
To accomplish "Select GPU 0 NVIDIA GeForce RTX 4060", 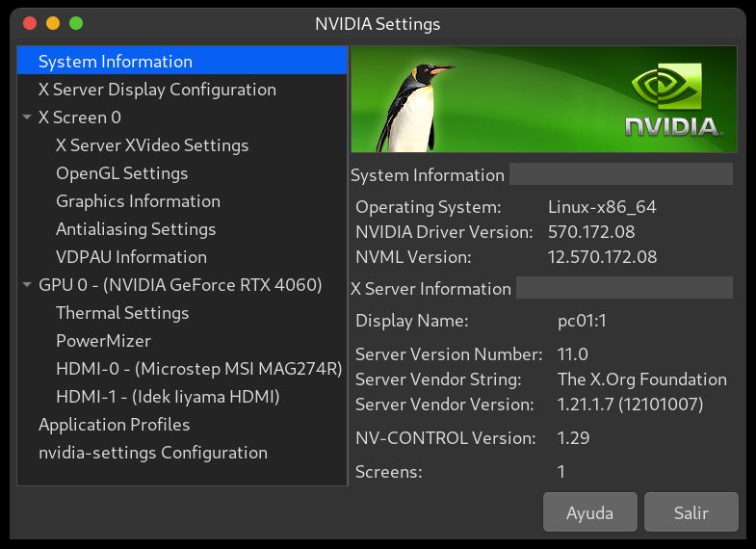I will pyautogui.click(x=180, y=285).
